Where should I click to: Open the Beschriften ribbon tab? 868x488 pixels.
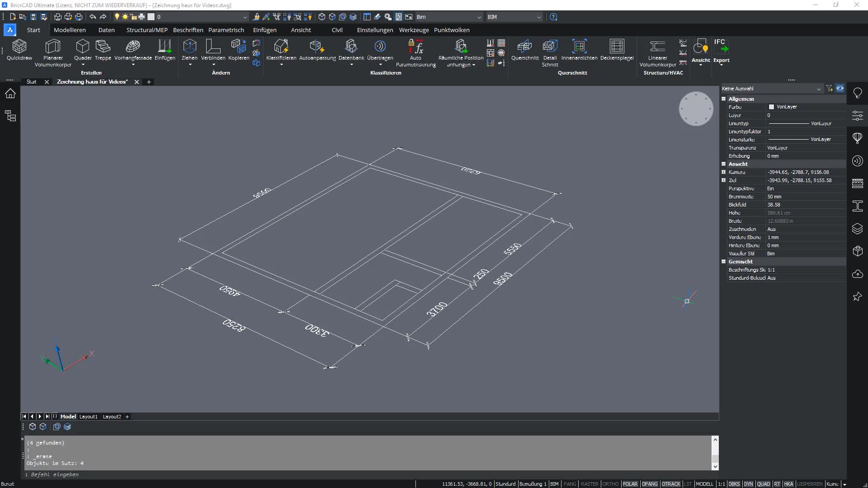(188, 30)
